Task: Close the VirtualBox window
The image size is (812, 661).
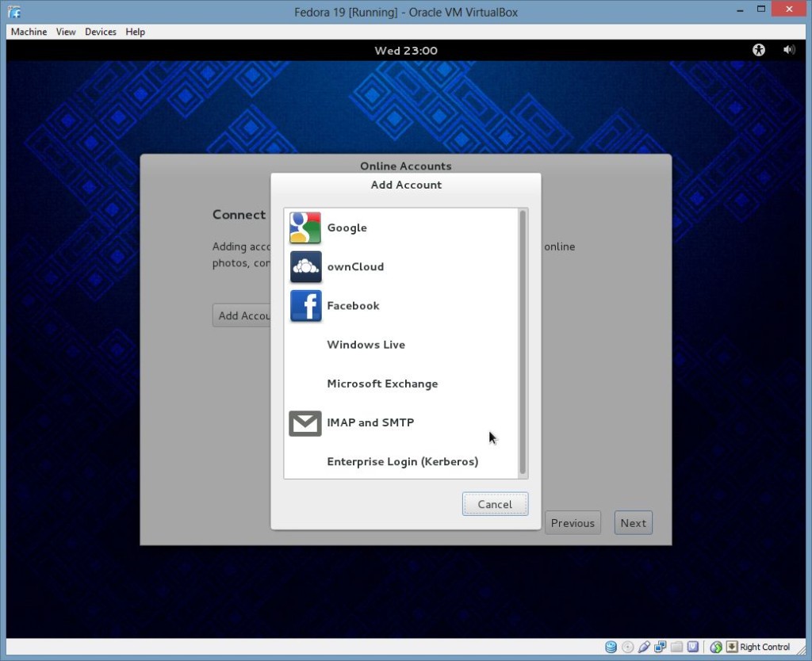Action: click(x=789, y=9)
